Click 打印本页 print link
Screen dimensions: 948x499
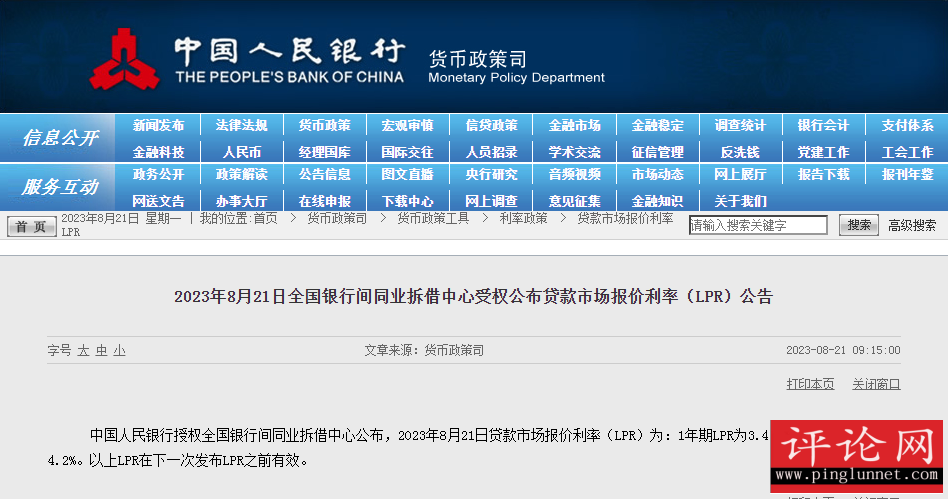pos(810,384)
